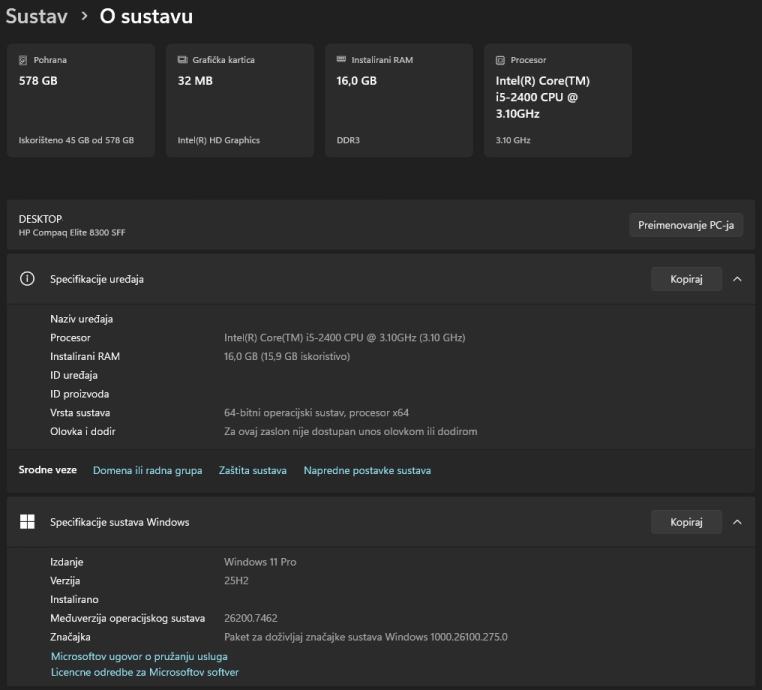This screenshot has width=762, height=690.
Task: Go back to Sustav breadcrumb
Action: 36,17
